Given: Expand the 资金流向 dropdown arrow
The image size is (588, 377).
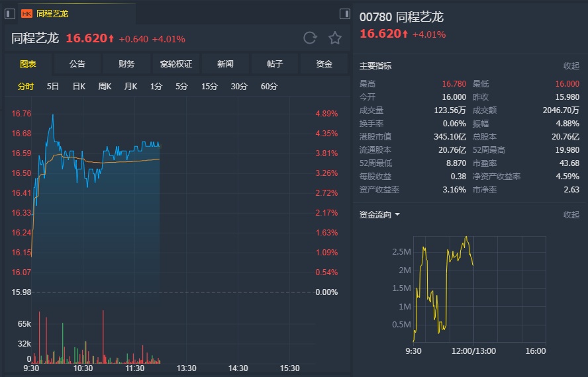Looking at the screenshot, I should click(397, 215).
